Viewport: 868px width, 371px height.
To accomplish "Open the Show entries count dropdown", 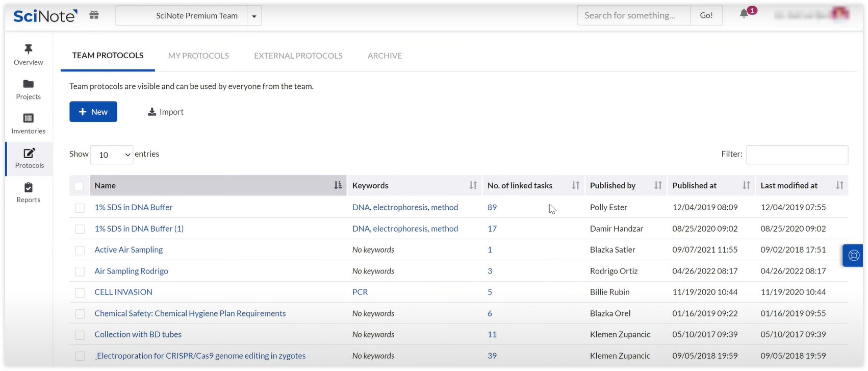I will tap(112, 155).
